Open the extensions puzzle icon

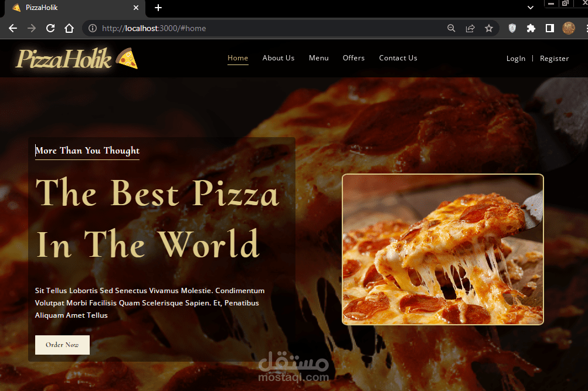(x=531, y=28)
